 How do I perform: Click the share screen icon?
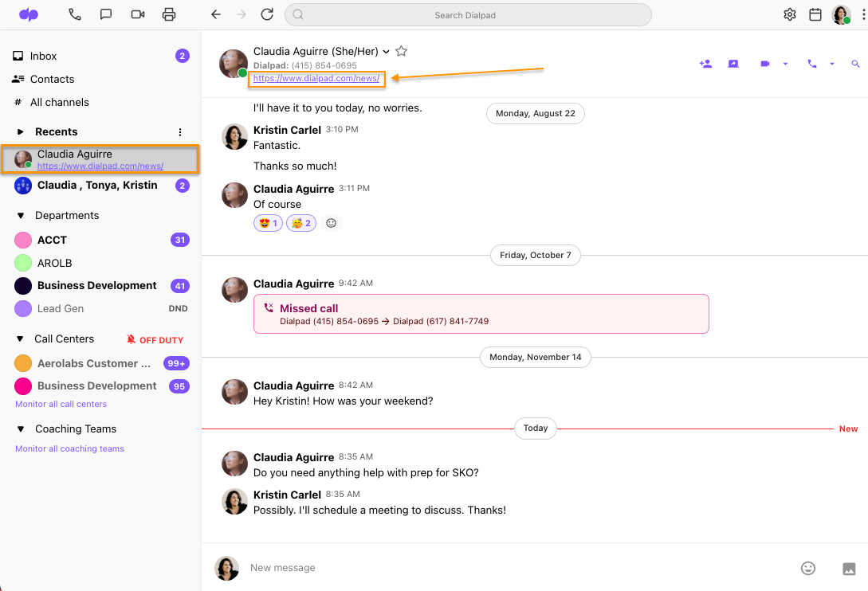click(x=733, y=65)
